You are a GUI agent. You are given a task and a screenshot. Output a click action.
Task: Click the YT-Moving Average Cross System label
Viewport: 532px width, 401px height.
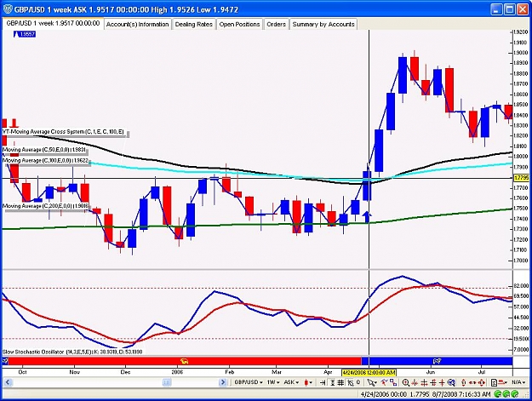pyautogui.click(x=64, y=132)
